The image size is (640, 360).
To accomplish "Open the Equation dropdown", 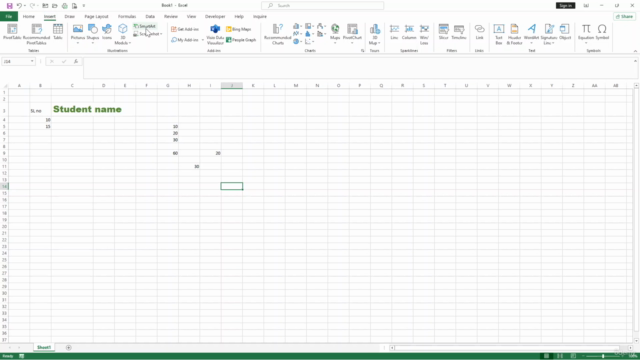I will pos(586,43).
